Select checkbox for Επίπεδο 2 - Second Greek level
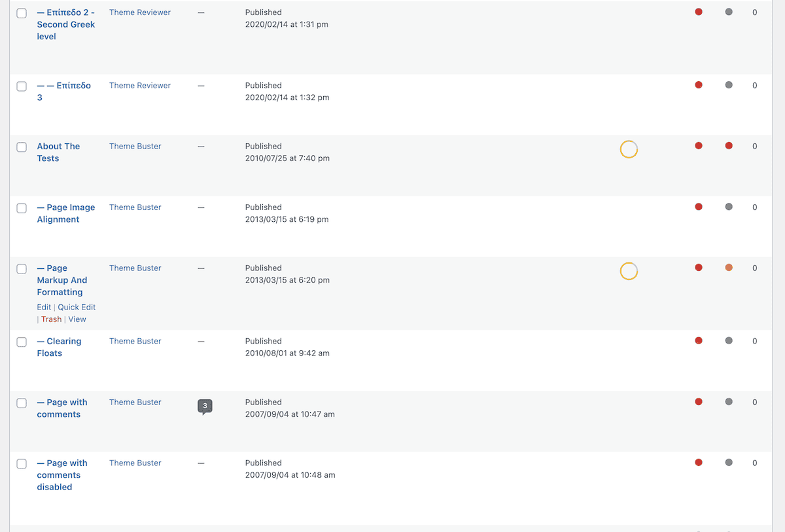785x532 pixels. (x=22, y=13)
